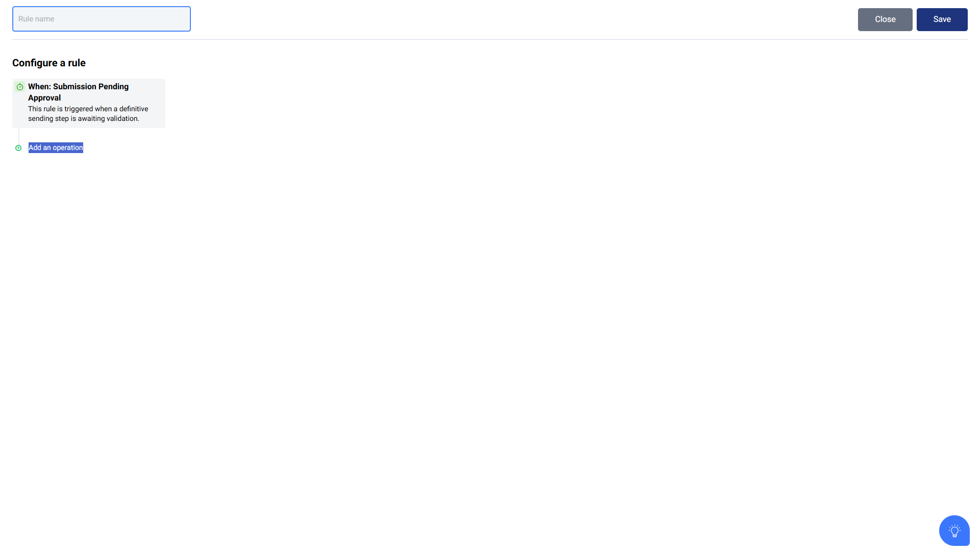Focus the Rule name input field
The height and width of the screenshot is (551, 980).
102,19
